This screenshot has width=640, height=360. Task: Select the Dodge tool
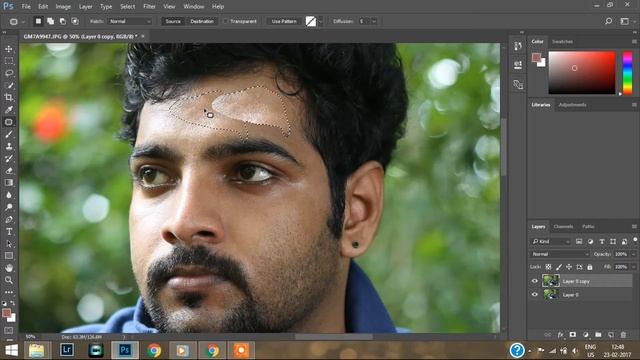point(9,207)
